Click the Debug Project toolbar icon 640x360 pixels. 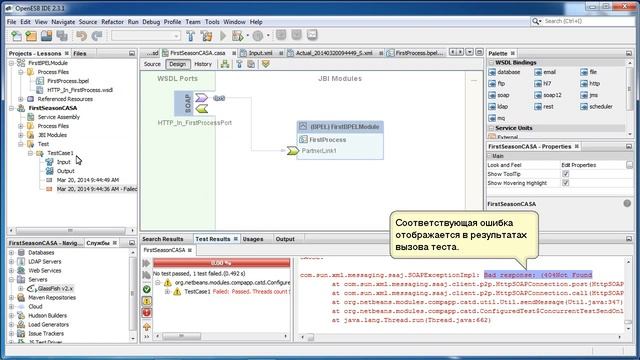237,36
